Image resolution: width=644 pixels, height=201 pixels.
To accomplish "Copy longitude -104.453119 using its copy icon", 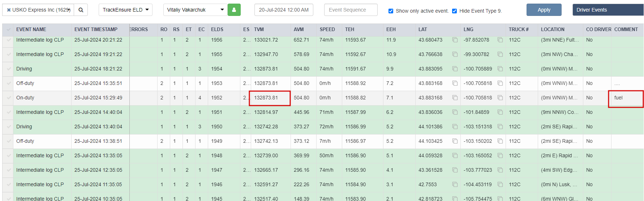I will (500, 184).
